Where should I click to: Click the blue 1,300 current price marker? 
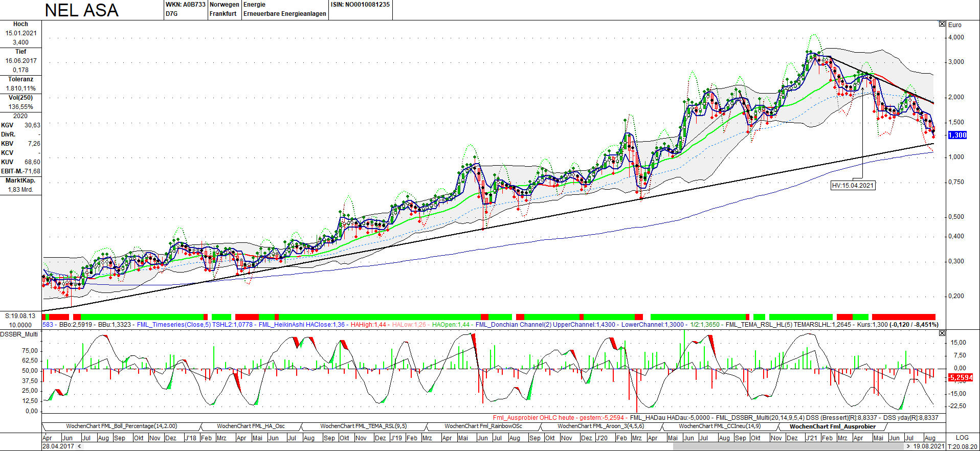tap(957, 135)
